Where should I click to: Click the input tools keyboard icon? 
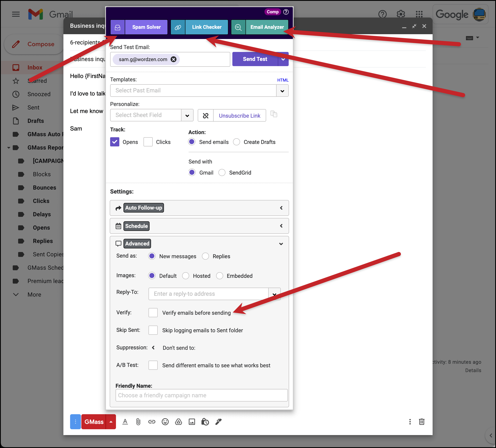[470, 38]
